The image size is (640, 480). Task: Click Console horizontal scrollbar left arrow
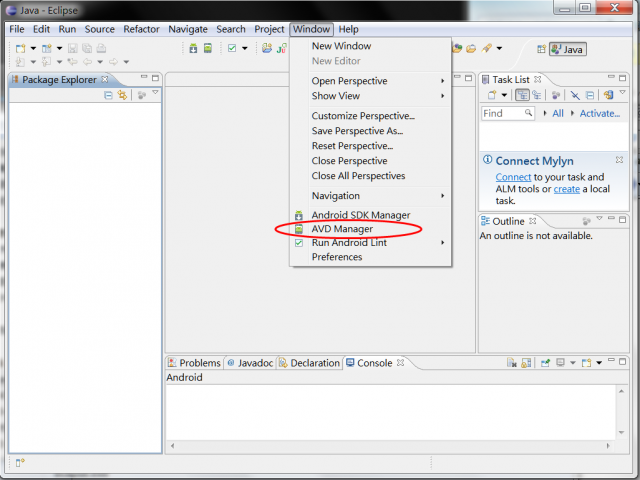pos(173,446)
